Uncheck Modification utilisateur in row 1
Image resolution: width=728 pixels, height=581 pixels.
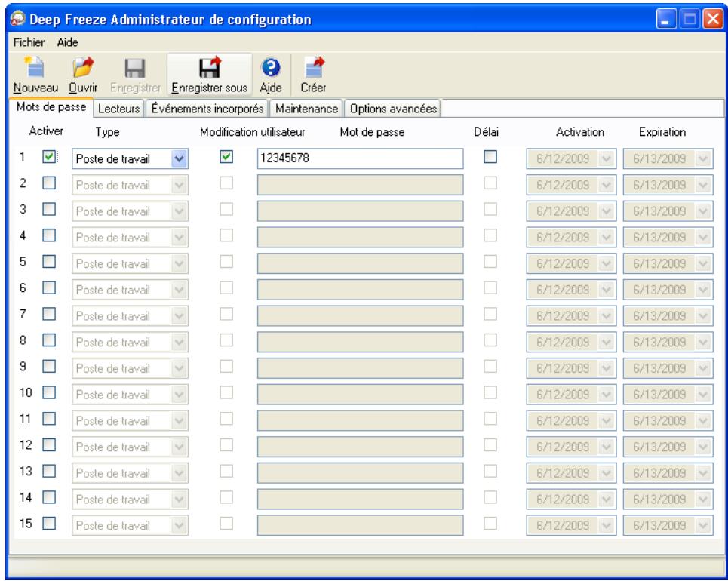point(226,157)
